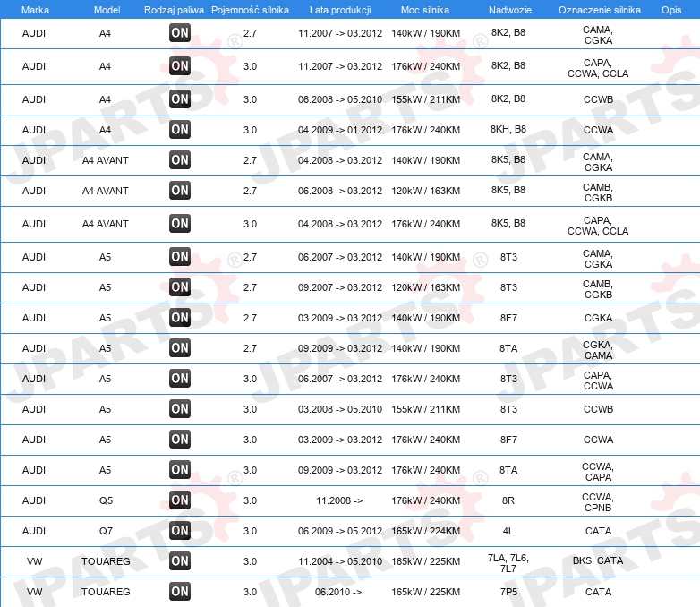Click the Moc silnika column header

(x=425, y=10)
